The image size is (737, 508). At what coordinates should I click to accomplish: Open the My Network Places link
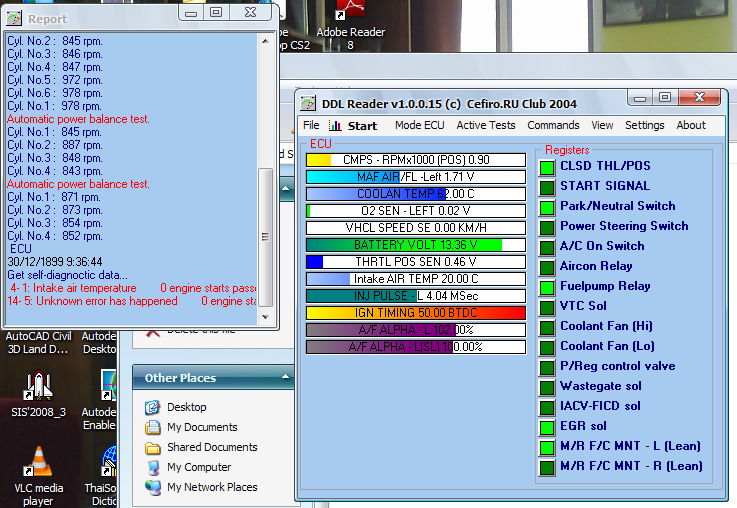212,487
